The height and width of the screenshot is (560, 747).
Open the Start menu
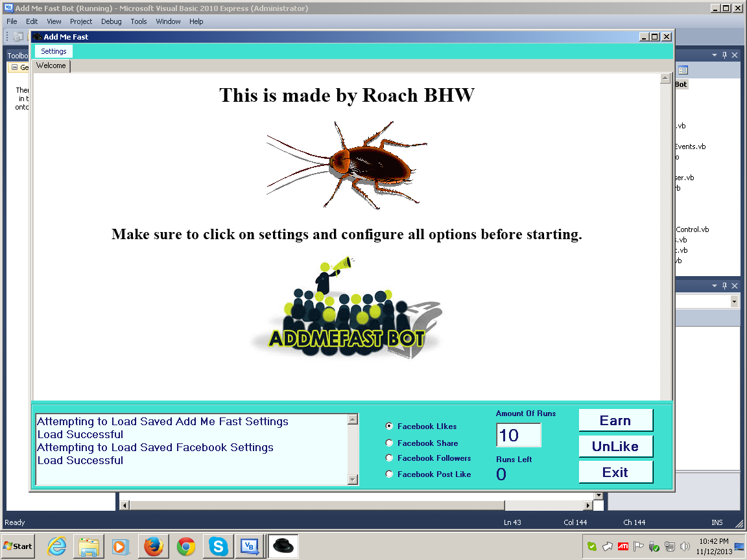(x=18, y=546)
